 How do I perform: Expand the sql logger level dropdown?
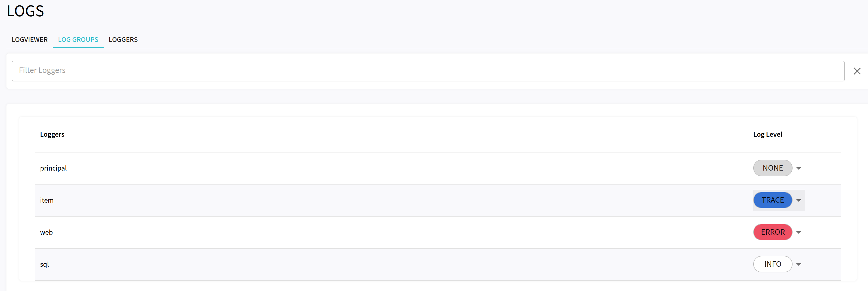(798, 264)
